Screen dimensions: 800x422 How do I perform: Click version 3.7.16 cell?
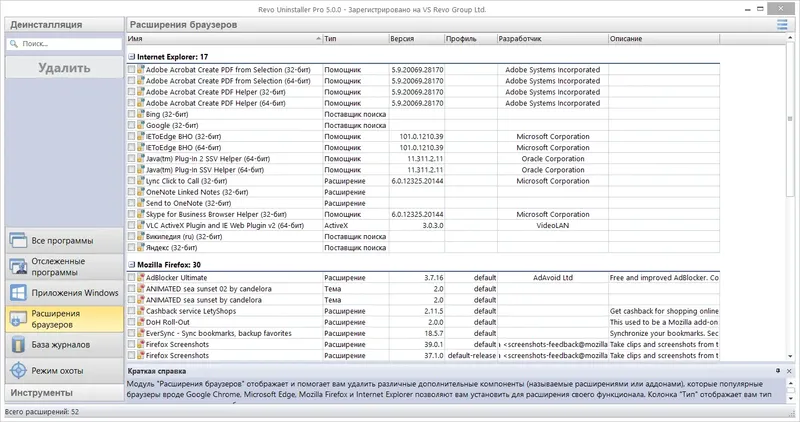(x=416, y=278)
